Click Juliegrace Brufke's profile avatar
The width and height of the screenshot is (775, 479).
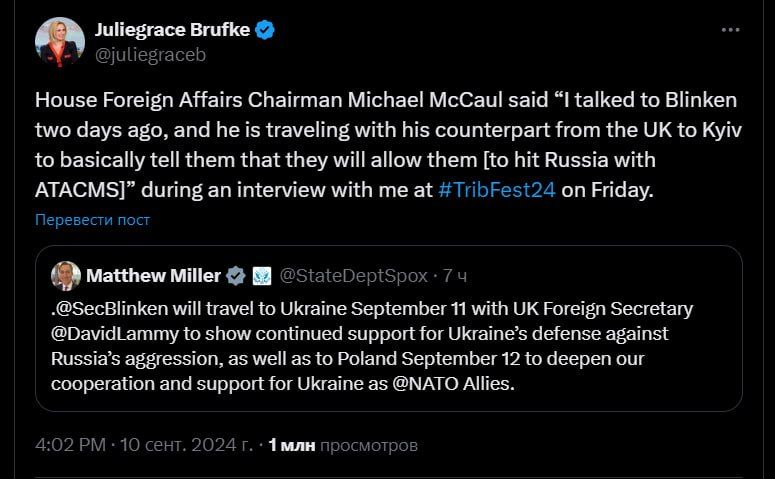tap(60, 42)
